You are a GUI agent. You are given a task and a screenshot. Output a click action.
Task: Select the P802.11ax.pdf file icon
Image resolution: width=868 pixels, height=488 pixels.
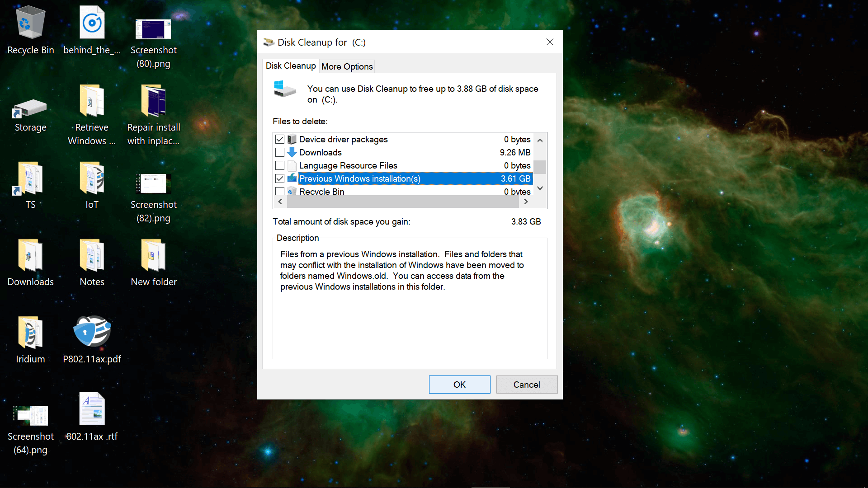coord(92,332)
